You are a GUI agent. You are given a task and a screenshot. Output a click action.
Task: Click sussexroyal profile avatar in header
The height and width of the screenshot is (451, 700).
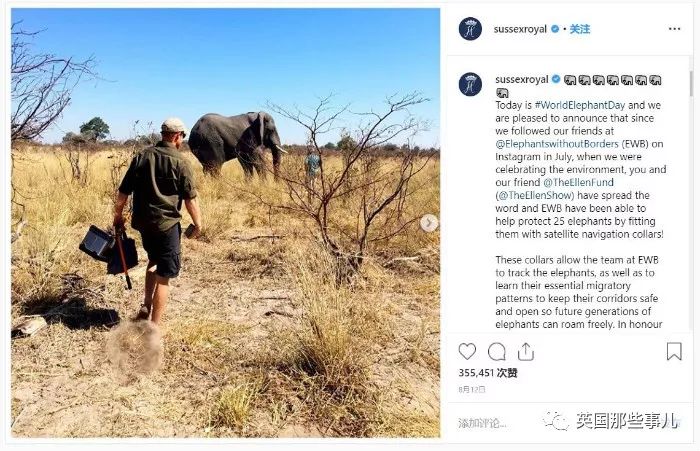click(470, 29)
